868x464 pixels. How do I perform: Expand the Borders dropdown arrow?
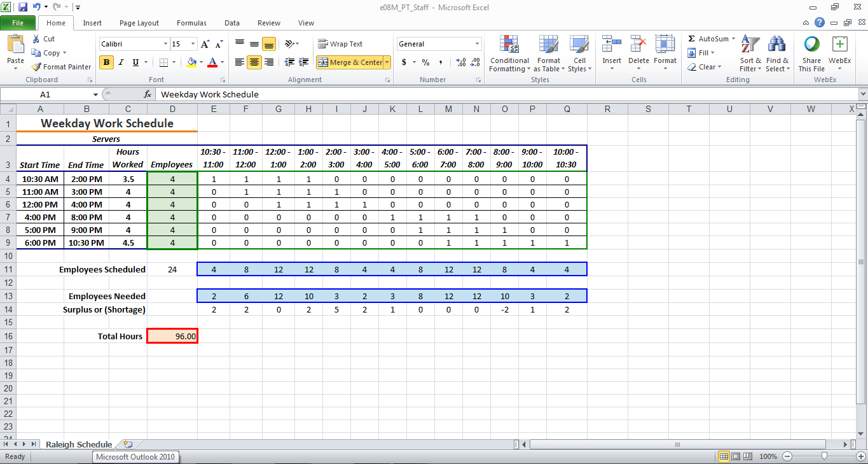click(175, 62)
